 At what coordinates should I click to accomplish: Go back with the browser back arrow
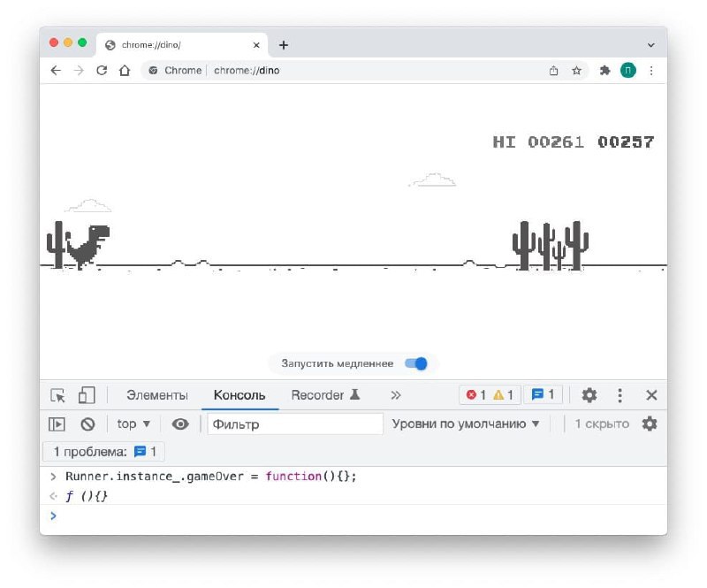[56, 71]
